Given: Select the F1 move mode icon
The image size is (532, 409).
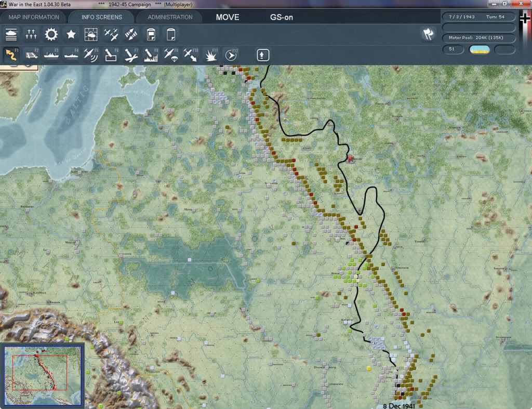Looking at the screenshot, I should coord(11,55).
